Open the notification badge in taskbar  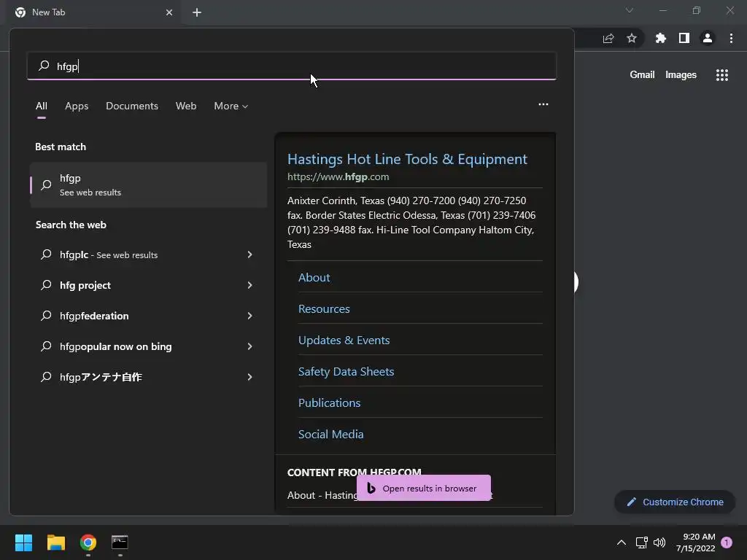(727, 542)
